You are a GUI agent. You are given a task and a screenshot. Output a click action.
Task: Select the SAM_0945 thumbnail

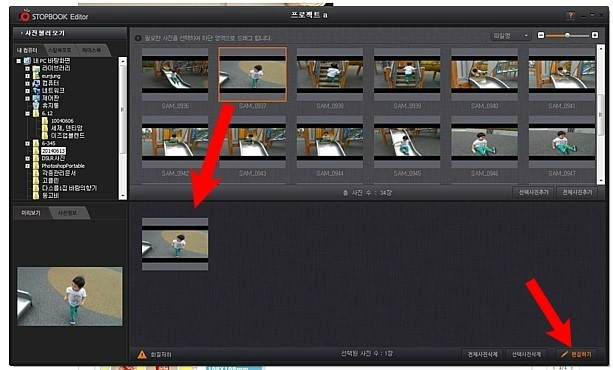tap(407, 142)
